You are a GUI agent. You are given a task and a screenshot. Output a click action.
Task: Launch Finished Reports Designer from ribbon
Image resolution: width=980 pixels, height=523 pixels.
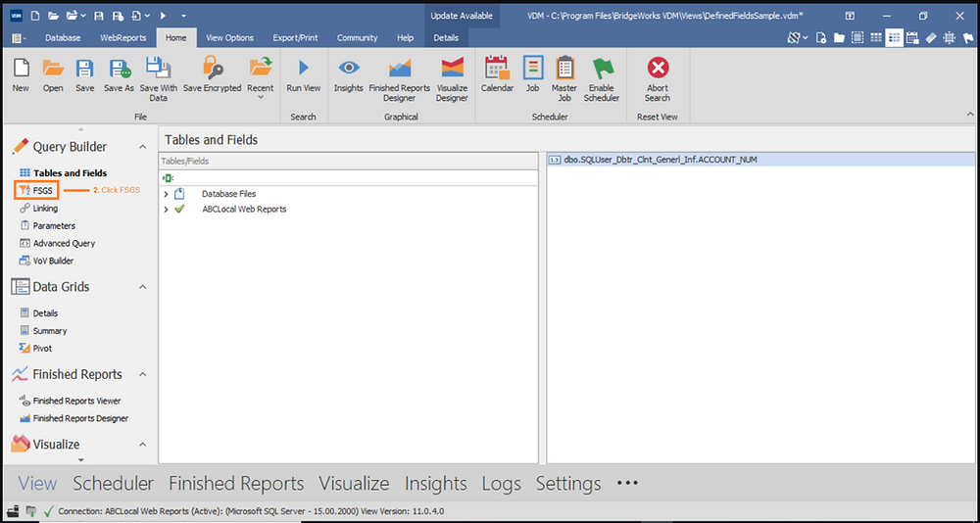[x=400, y=79]
